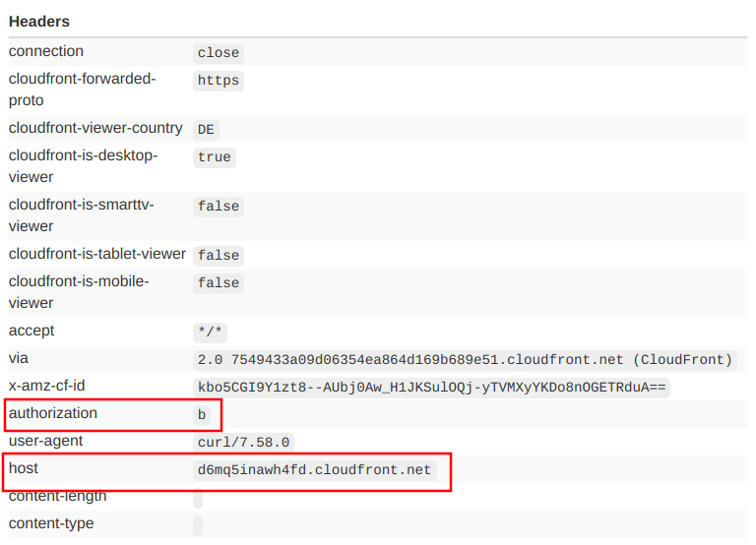Image resolution: width=756 pixels, height=545 pixels.
Task: Select the 'DE' country value
Action: pos(206,130)
